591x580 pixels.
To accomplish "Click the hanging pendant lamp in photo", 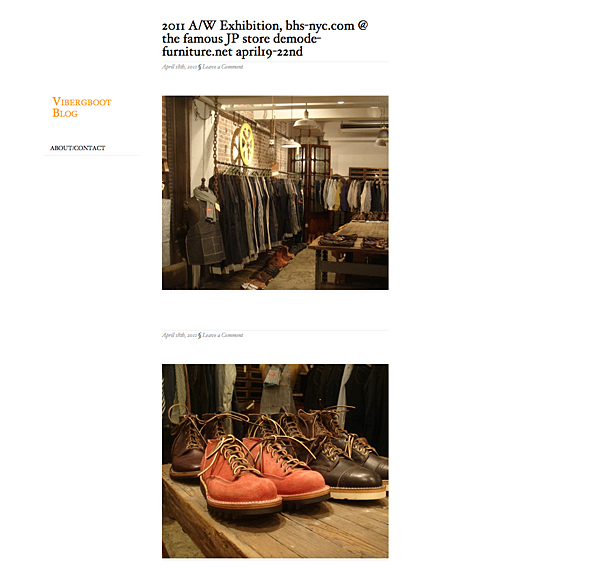I will (306, 121).
